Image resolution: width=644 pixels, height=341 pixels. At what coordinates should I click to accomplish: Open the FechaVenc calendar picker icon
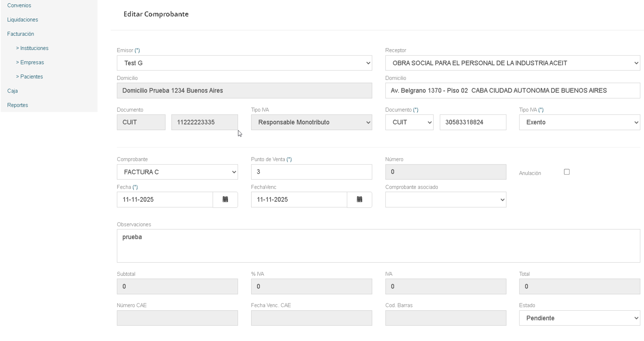click(x=359, y=199)
